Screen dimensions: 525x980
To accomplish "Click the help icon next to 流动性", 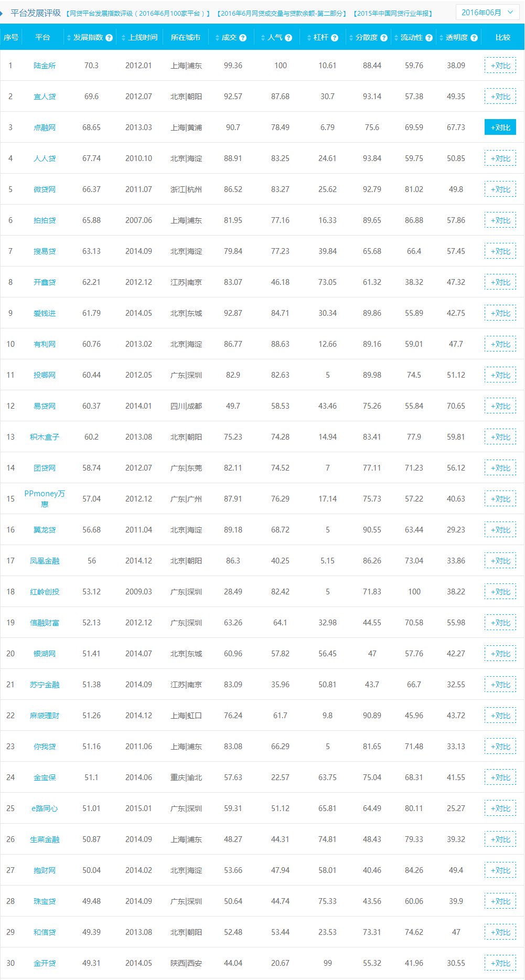I will pyautogui.click(x=429, y=38).
